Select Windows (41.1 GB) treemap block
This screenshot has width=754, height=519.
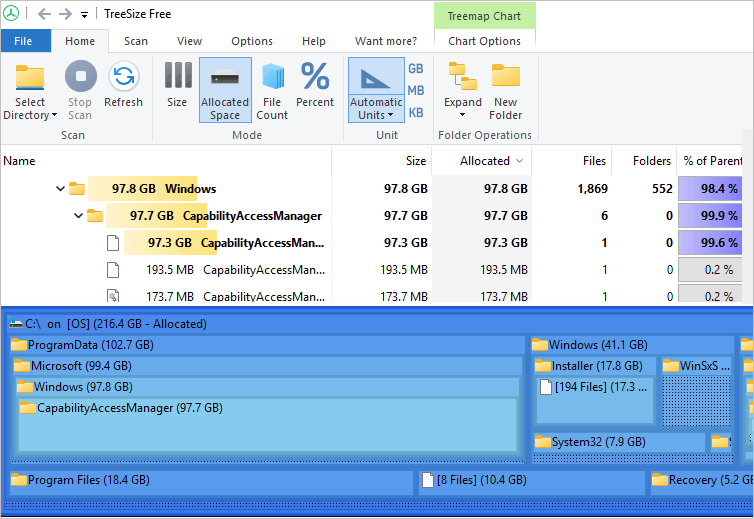pos(632,345)
